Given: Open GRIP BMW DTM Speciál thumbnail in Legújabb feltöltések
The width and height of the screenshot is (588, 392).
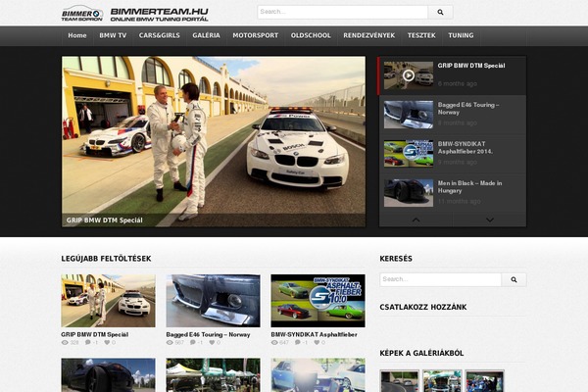Looking at the screenshot, I should point(108,301).
